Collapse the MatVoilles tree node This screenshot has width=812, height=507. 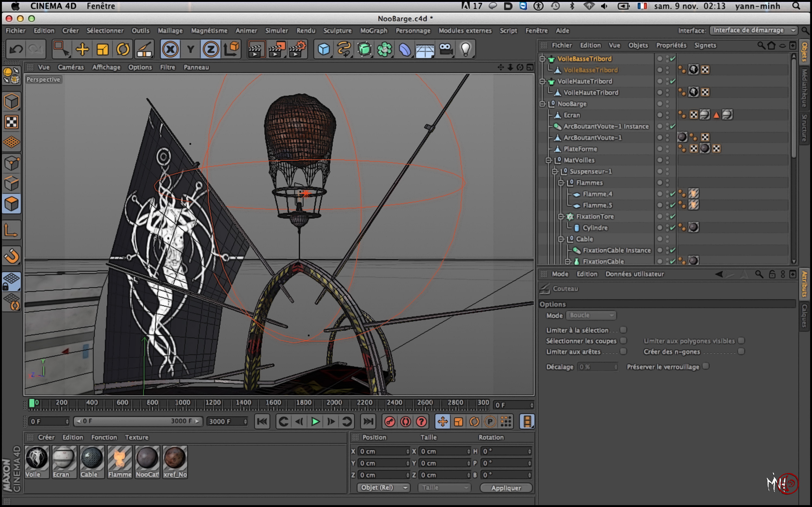[548, 160]
